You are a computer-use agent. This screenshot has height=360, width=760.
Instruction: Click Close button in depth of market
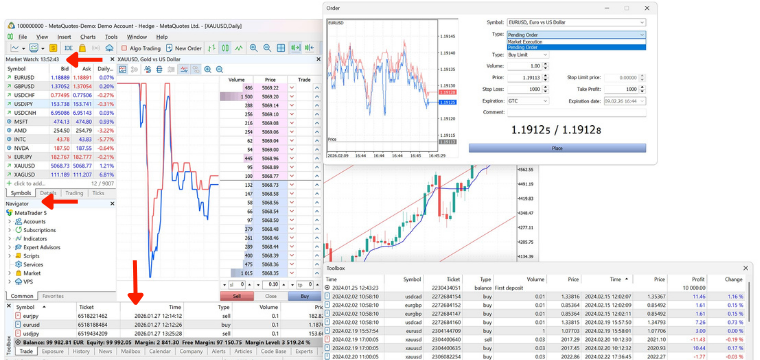[x=270, y=296]
